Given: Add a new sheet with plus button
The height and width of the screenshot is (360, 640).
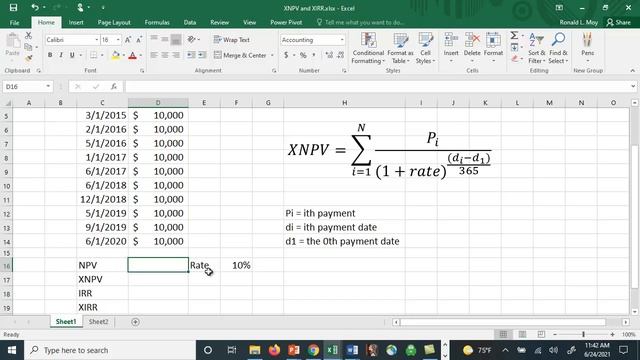Looking at the screenshot, I should 136,322.
